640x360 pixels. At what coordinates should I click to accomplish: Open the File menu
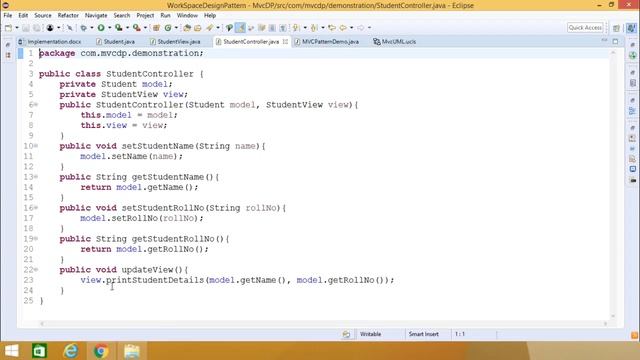(x=8, y=16)
